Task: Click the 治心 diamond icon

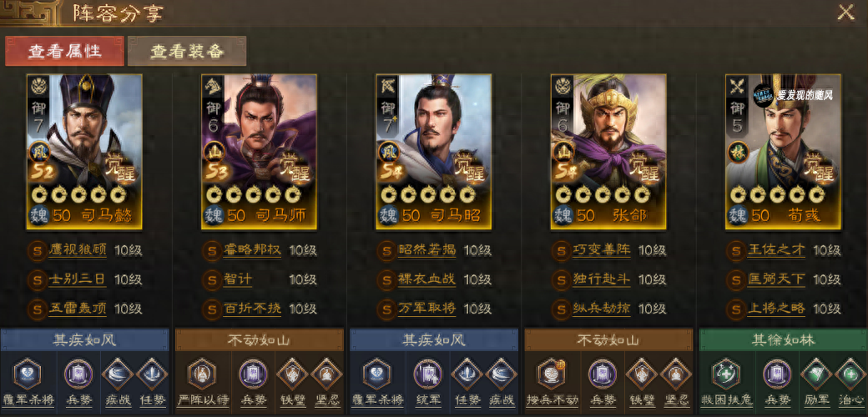Action: pos(850,374)
